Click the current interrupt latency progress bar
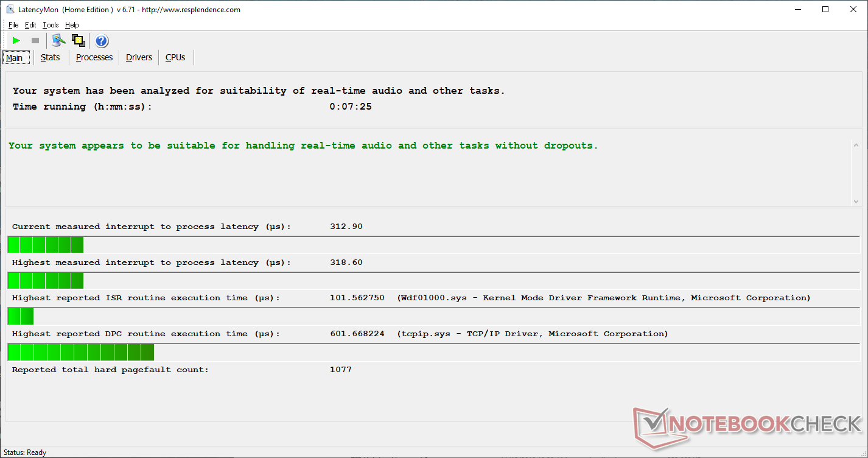 (x=433, y=245)
